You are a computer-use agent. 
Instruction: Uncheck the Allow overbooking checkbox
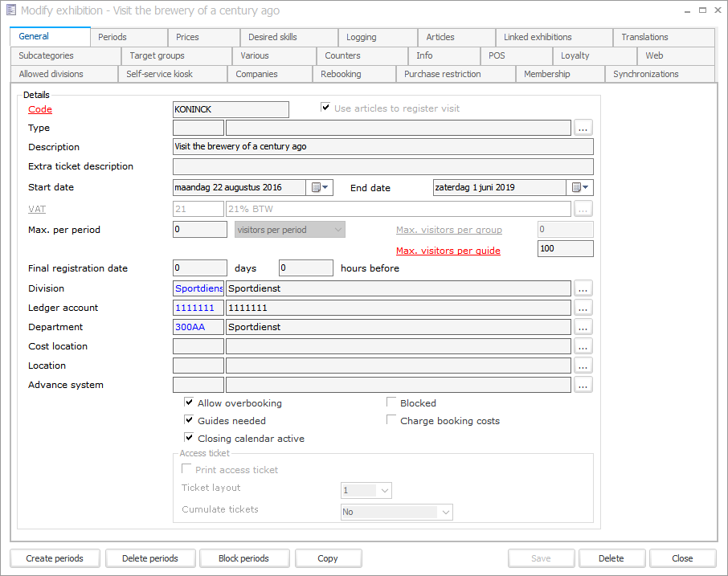[189, 402]
